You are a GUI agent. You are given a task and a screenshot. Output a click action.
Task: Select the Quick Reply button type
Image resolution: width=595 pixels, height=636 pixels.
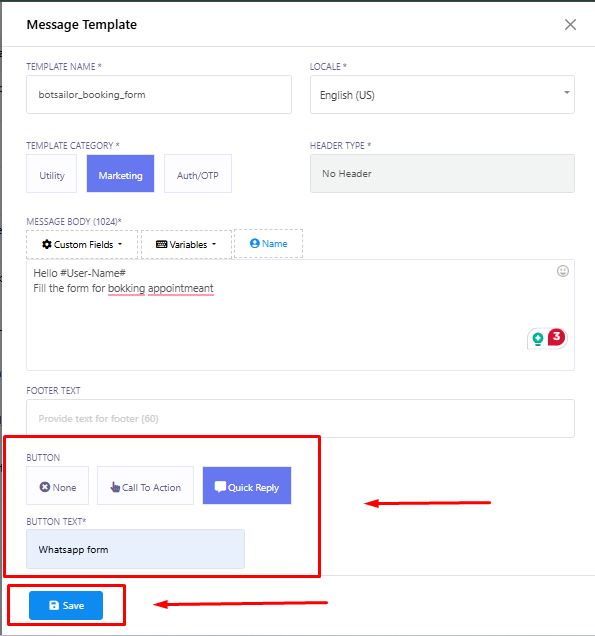point(247,486)
